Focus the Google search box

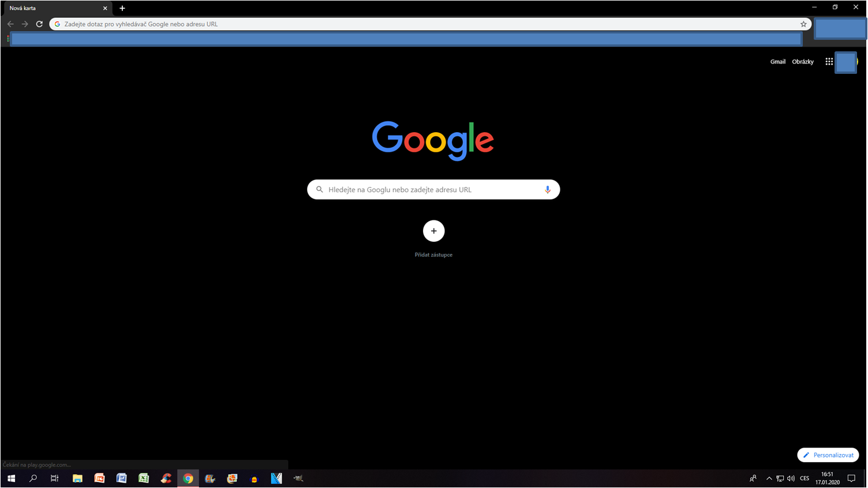[433, 190]
